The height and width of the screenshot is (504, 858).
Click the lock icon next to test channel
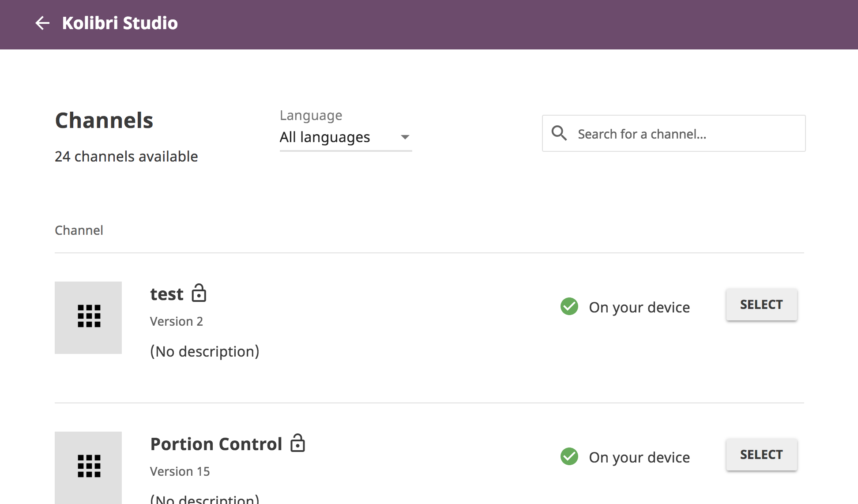click(x=200, y=293)
